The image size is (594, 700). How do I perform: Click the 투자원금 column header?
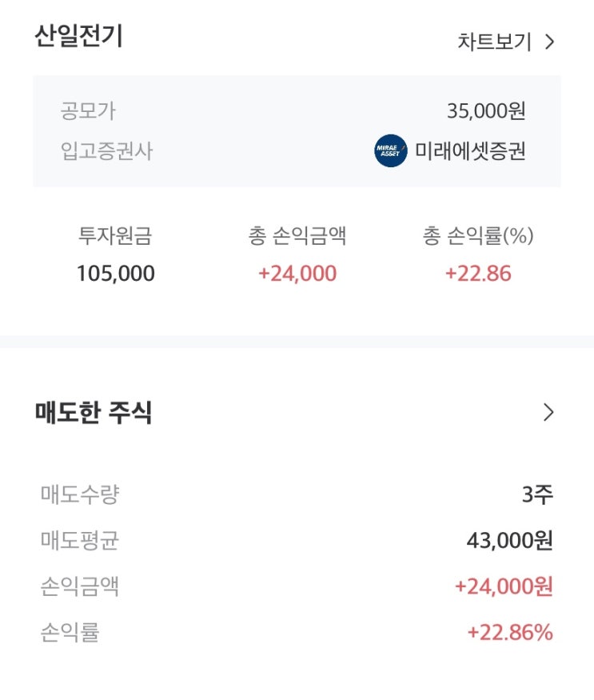click(x=115, y=236)
